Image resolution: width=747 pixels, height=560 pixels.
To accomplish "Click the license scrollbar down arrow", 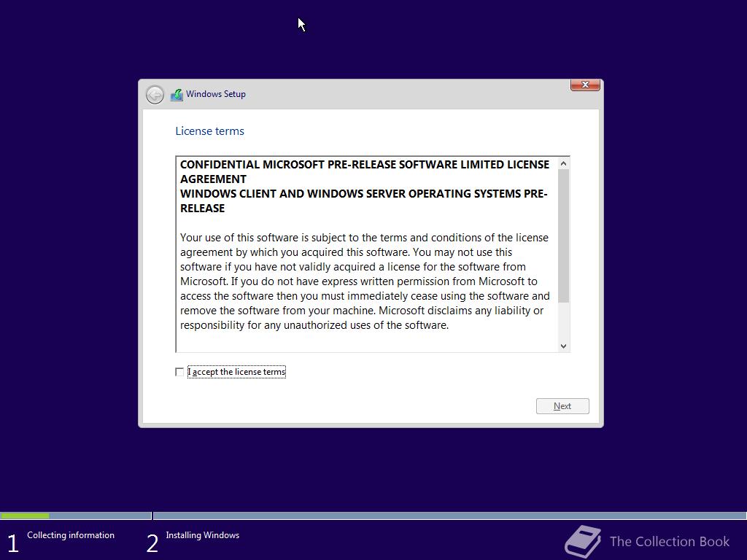I will (x=564, y=346).
